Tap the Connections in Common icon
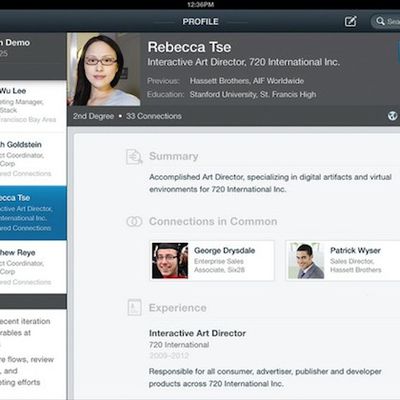 pyautogui.click(x=134, y=221)
